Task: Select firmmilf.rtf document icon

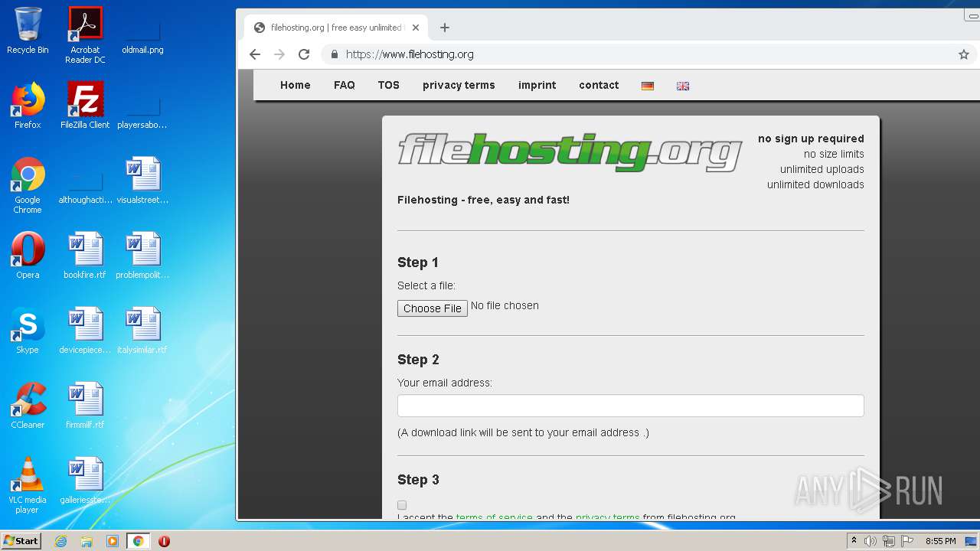Action: 85,406
